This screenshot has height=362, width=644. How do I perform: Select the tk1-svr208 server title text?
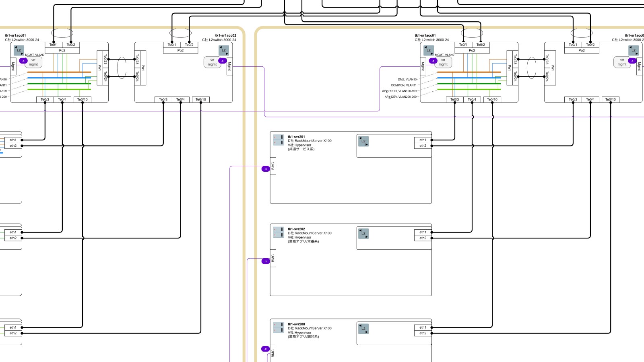pyautogui.click(x=296, y=324)
